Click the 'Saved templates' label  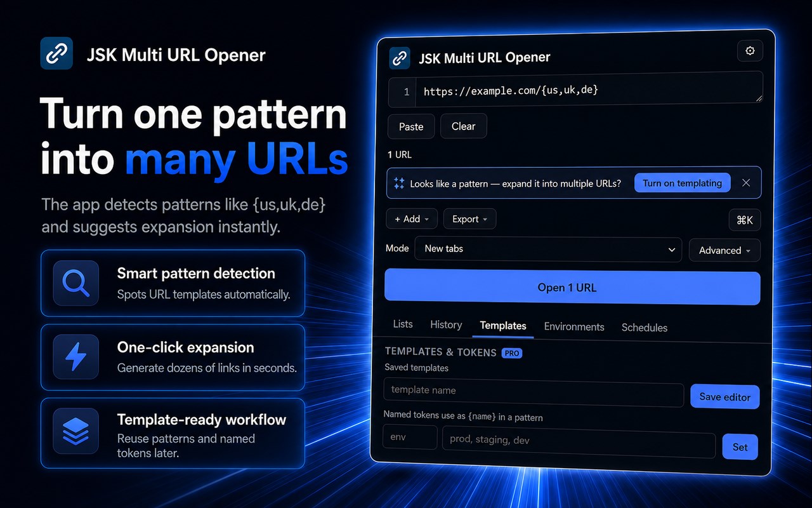point(416,368)
